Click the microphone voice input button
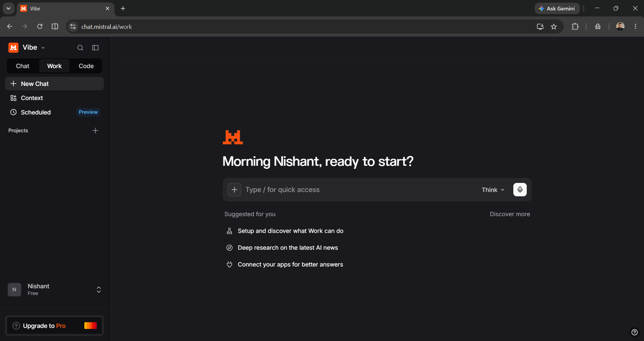The width and height of the screenshot is (644, 341). (520, 190)
